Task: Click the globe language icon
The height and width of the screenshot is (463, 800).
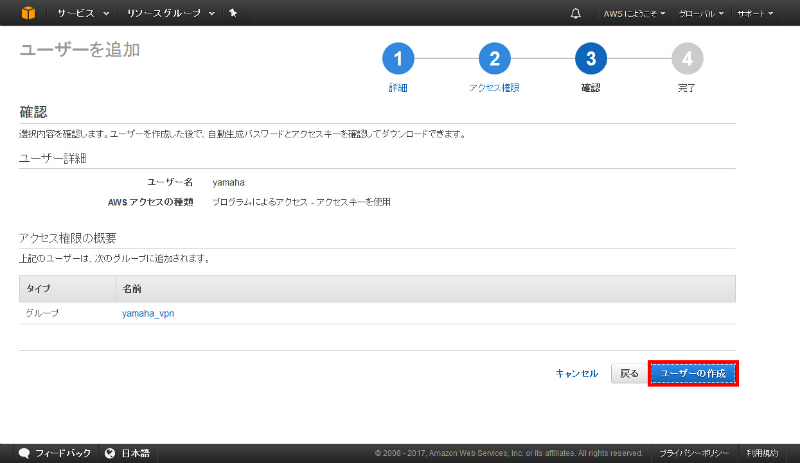Action: [x=110, y=453]
